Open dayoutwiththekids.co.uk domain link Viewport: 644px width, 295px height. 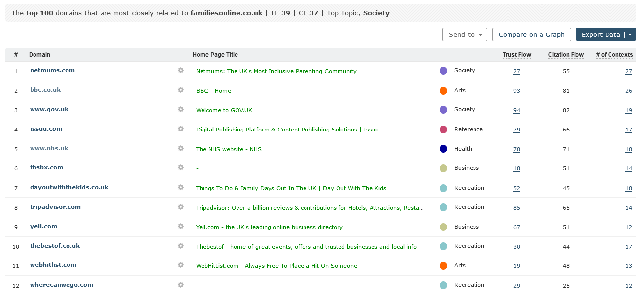[69, 187]
